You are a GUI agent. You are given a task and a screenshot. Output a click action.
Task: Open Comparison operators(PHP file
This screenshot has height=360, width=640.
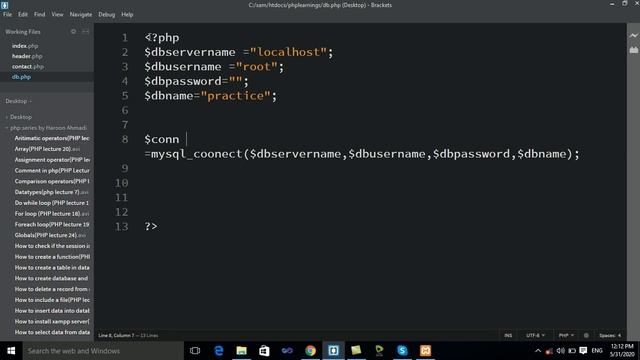point(52,181)
